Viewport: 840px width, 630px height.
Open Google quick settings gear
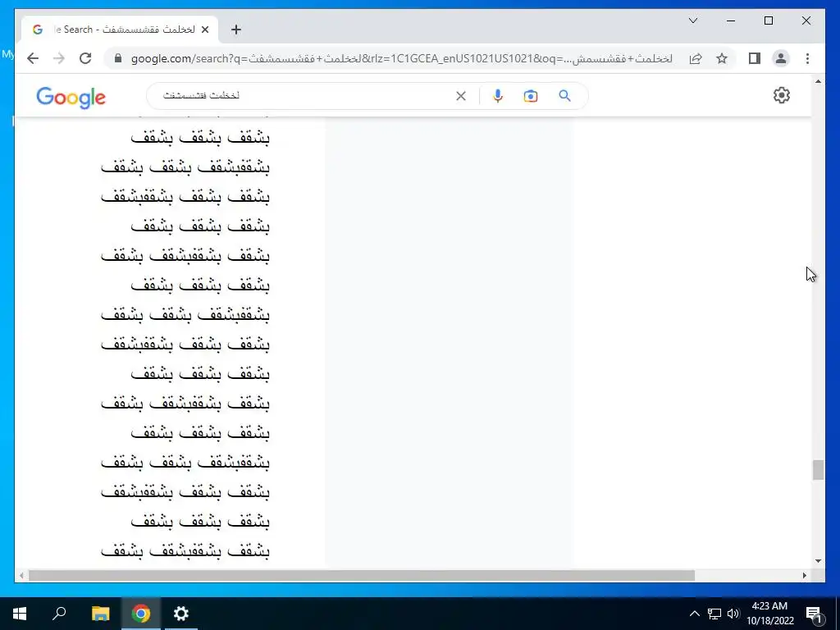[782, 95]
